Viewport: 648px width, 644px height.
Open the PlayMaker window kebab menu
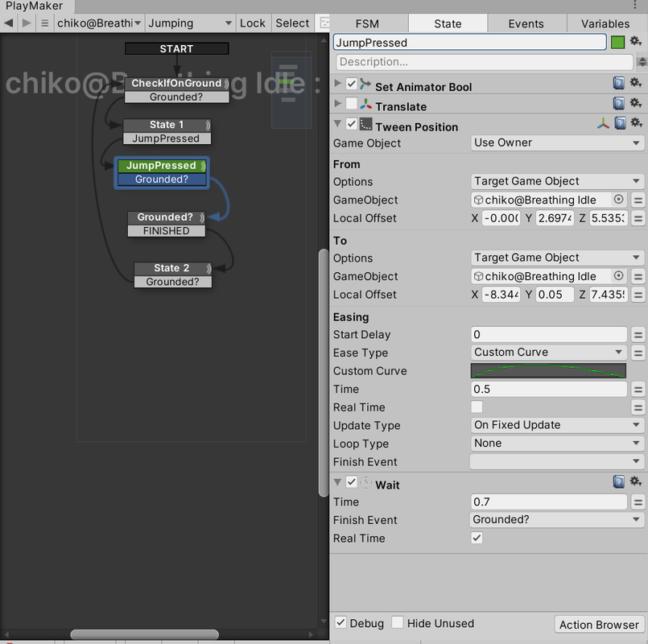(635, 5)
